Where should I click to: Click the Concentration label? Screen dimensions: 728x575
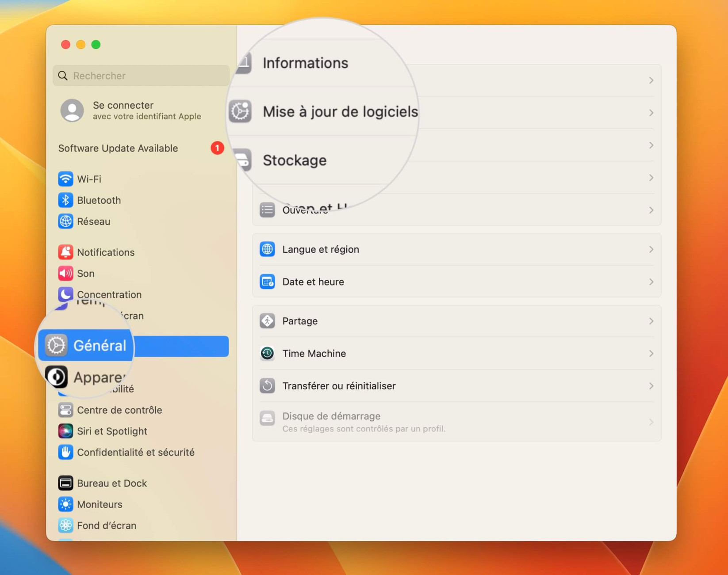click(x=109, y=294)
